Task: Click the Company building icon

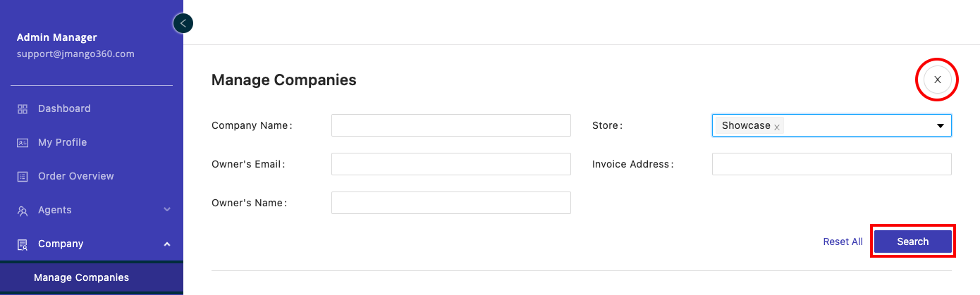Action: (x=23, y=244)
